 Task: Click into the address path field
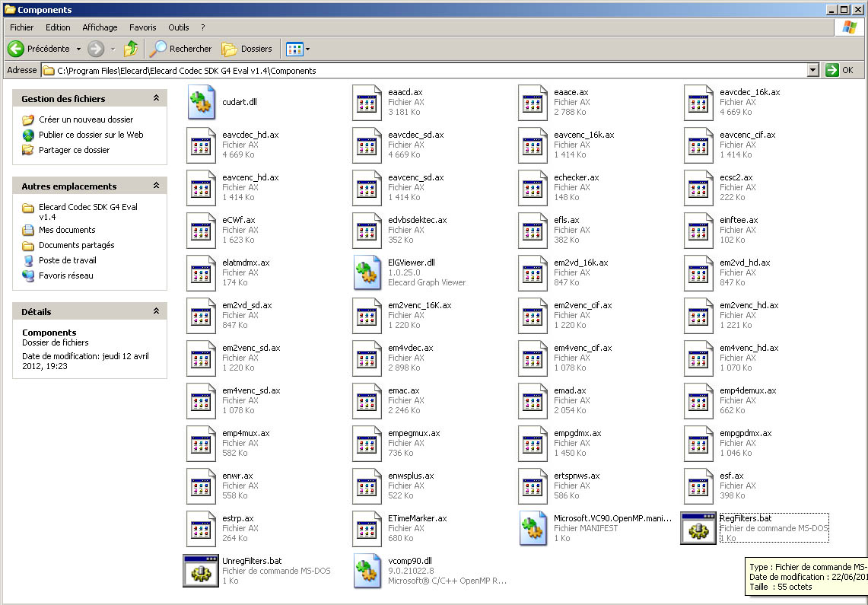click(424, 70)
